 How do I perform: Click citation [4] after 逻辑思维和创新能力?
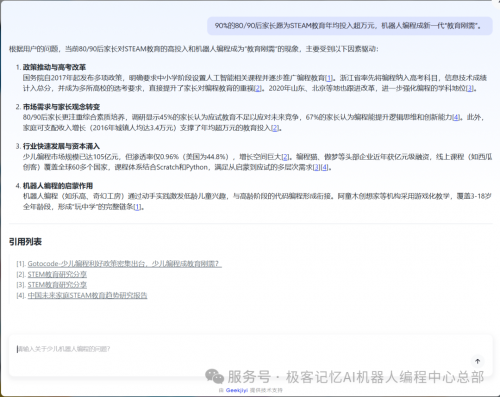click(x=456, y=117)
